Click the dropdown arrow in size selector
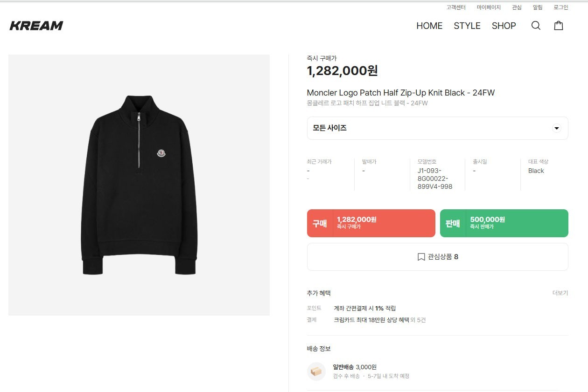 tap(556, 128)
